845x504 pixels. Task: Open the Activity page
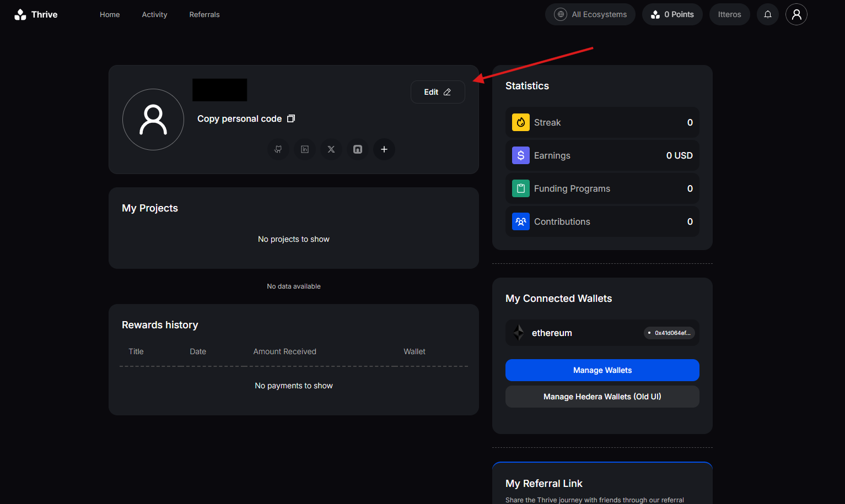tap(154, 14)
